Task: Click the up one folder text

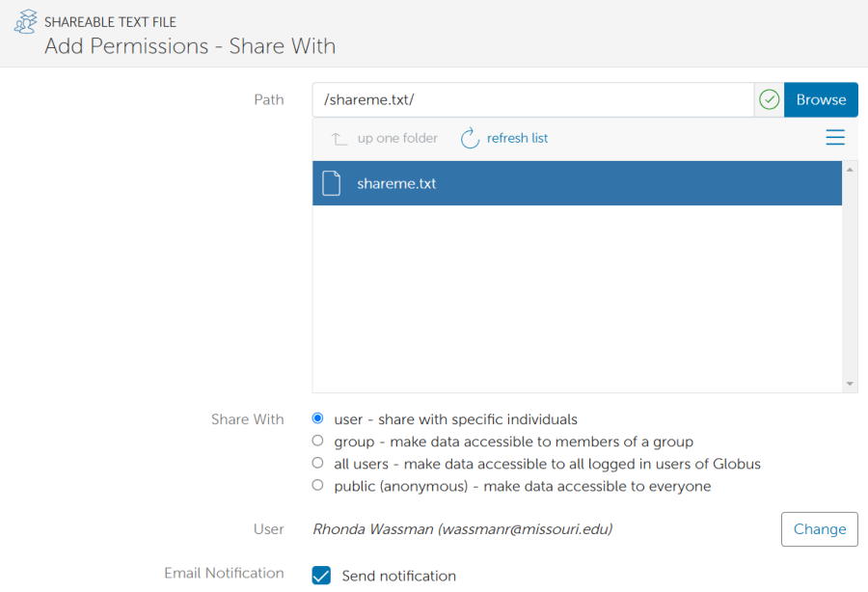Action: pos(397,139)
